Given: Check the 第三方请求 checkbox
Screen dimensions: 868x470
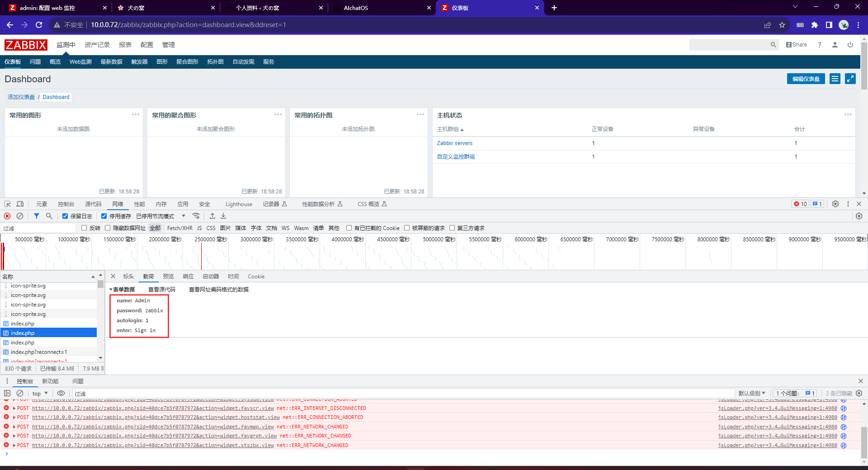Looking at the screenshot, I should 452,228.
